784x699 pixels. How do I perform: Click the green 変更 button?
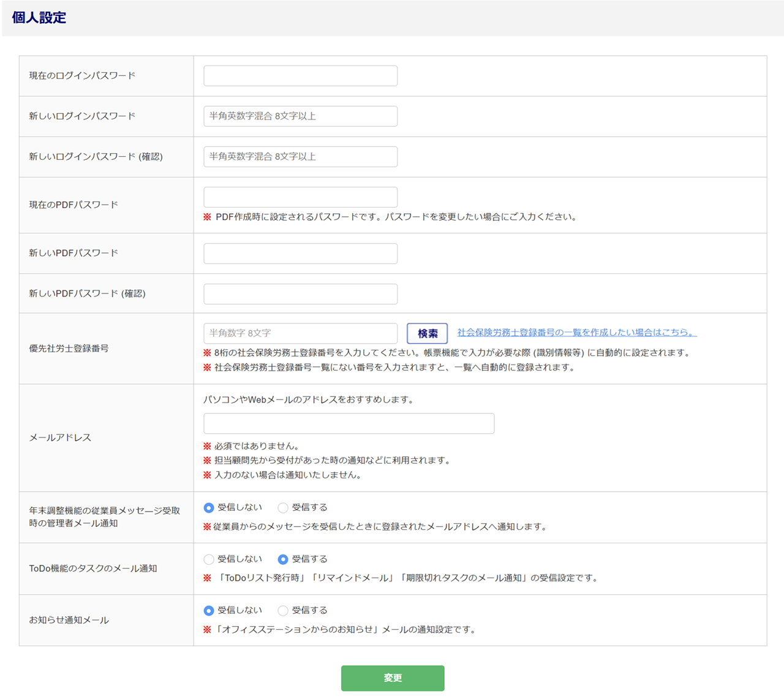click(x=393, y=678)
